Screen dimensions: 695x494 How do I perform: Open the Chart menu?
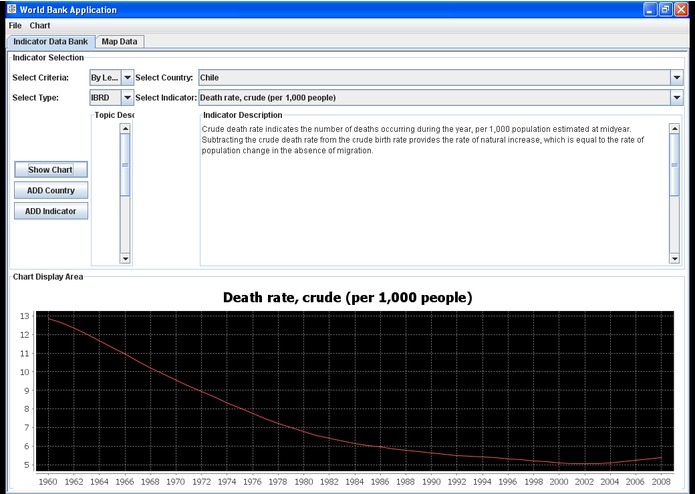pos(40,26)
